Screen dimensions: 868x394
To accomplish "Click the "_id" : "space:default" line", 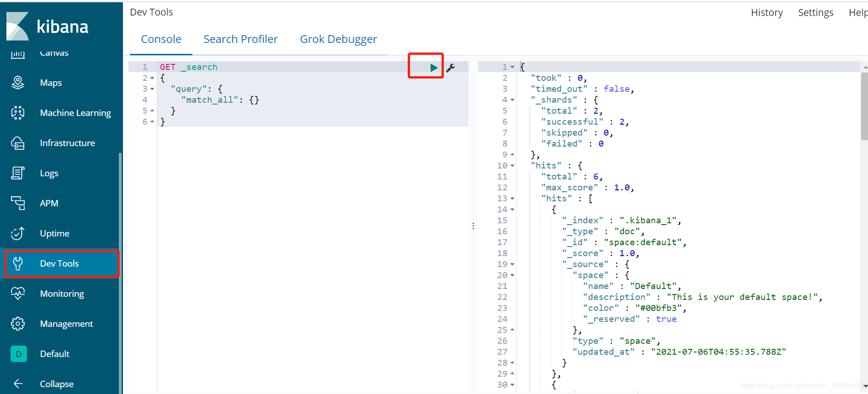I will (x=624, y=242).
